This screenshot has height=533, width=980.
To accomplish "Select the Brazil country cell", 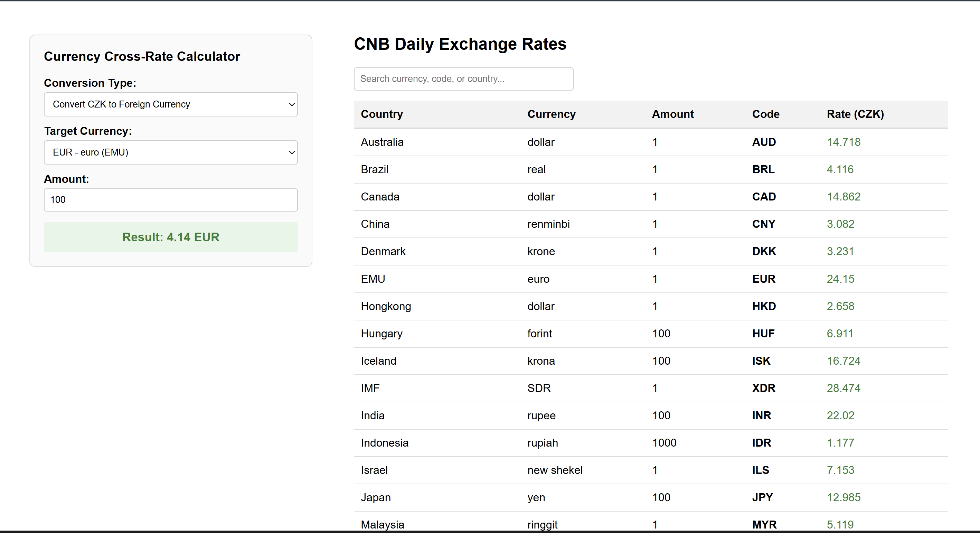I will click(x=374, y=169).
